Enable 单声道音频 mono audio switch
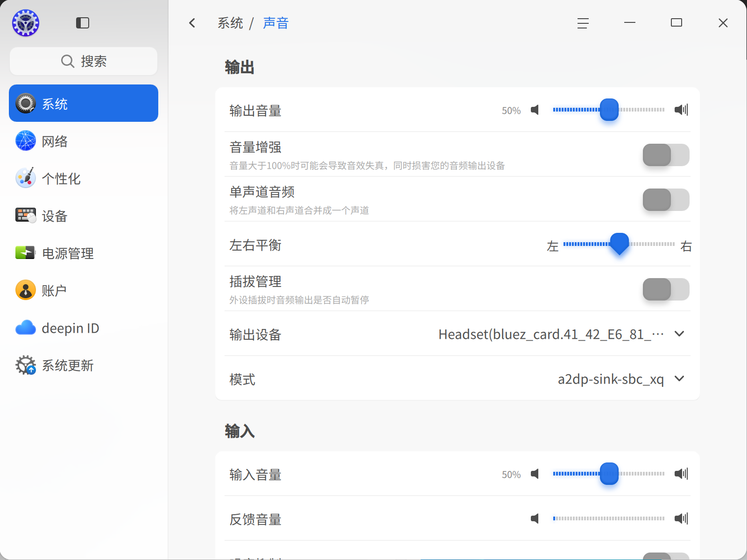747x560 pixels. (666, 200)
